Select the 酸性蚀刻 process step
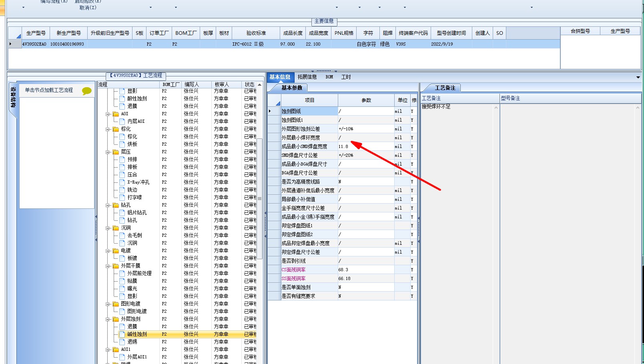Image resolution: width=644 pixels, height=364 pixels. pos(137,99)
